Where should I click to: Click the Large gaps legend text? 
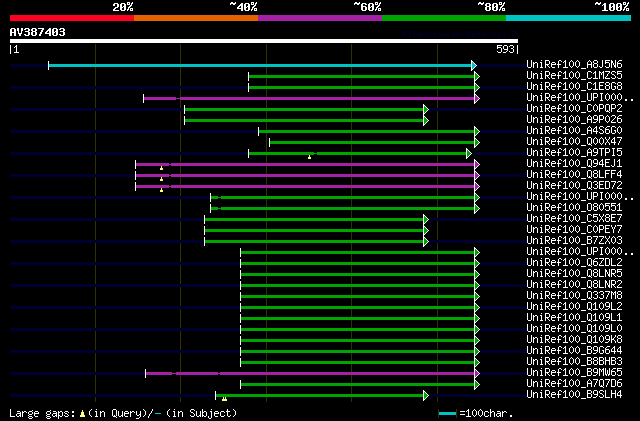[42, 413]
